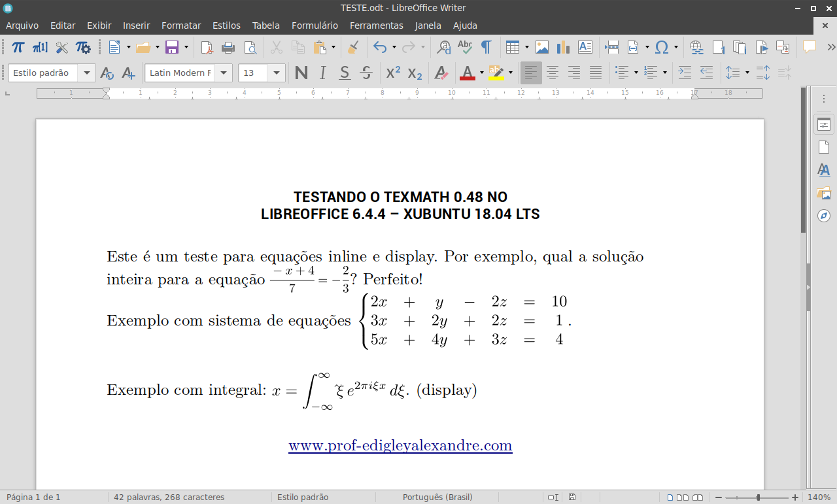Open the Arquivo menu
Viewport: 837px width, 504px height.
(22, 25)
